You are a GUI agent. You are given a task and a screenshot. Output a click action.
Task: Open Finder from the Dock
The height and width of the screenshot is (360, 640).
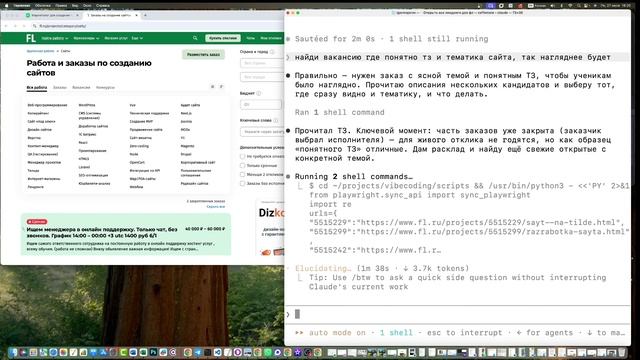14,352
